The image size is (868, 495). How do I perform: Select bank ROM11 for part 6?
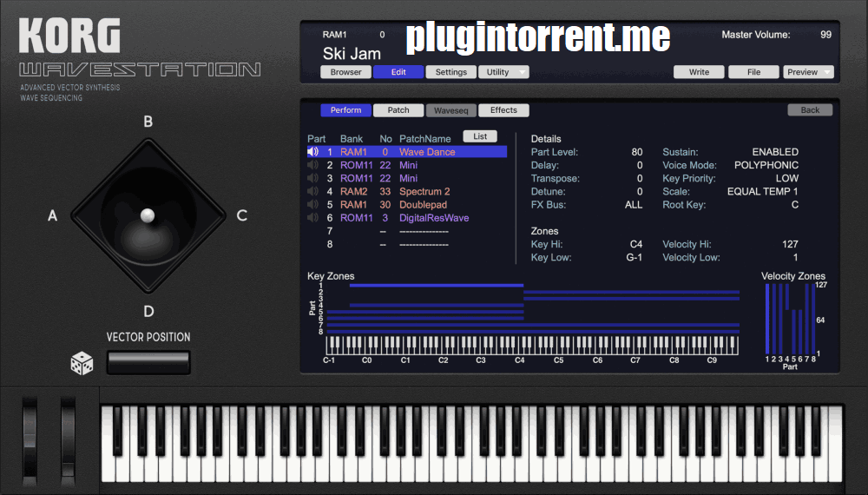[x=357, y=218]
